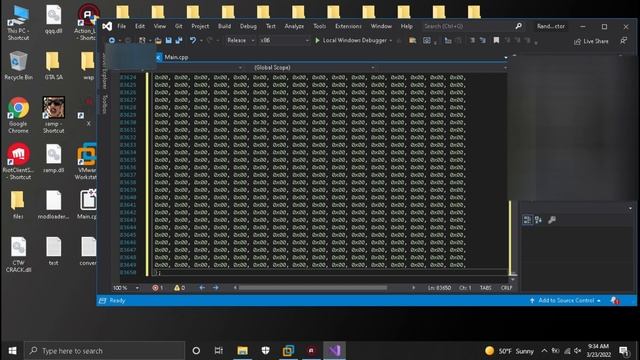Image resolution: width=640 pixels, height=360 pixels.
Task: Open the Extensions menu
Action: (x=348, y=26)
